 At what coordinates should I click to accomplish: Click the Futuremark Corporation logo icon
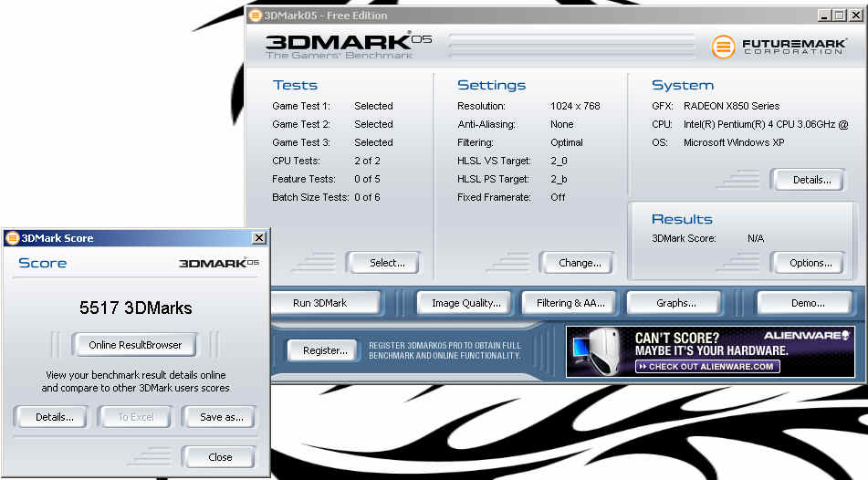pos(723,47)
